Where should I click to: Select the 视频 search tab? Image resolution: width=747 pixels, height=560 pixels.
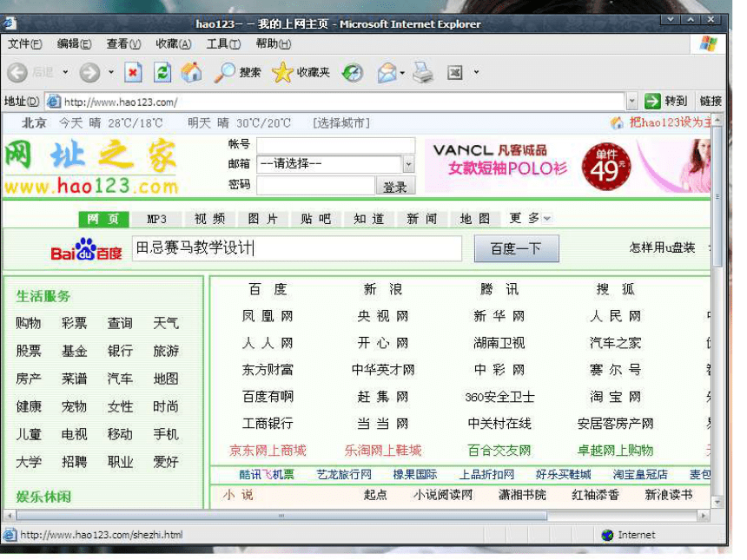click(x=209, y=219)
